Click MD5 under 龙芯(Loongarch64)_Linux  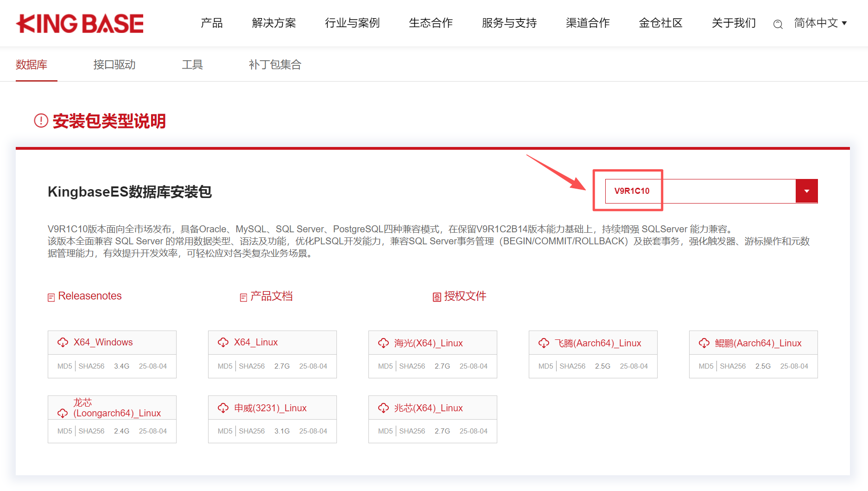[x=65, y=431]
